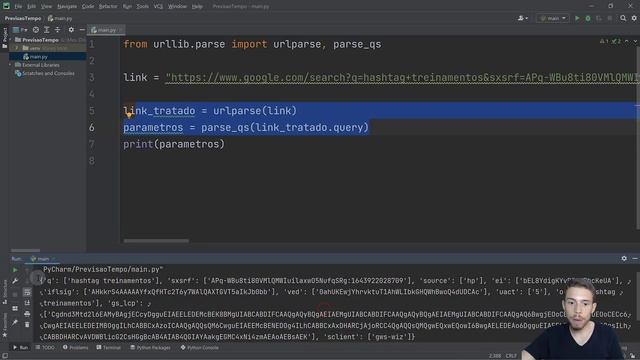Open the Terminal tool window
This screenshot has width=640, height=360.
click(x=109, y=348)
